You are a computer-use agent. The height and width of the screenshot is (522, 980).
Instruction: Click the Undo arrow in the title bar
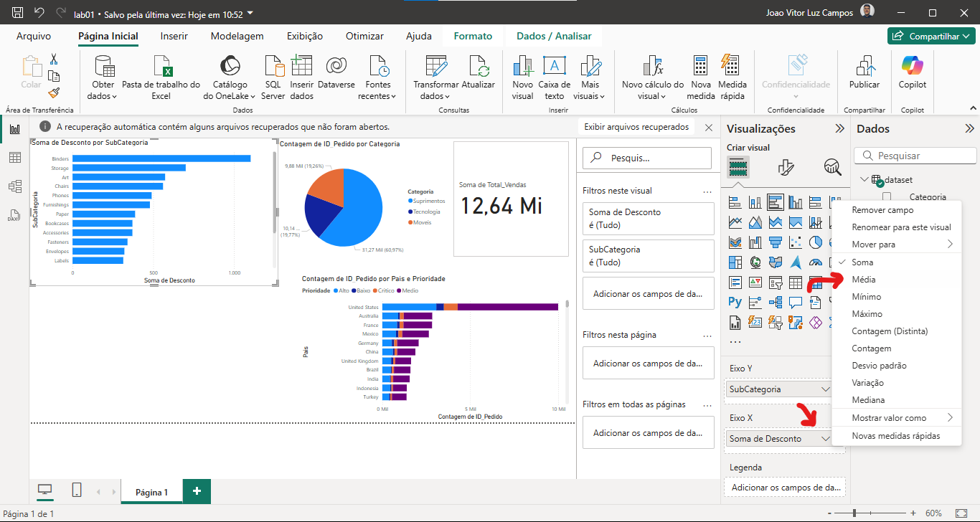(39, 13)
